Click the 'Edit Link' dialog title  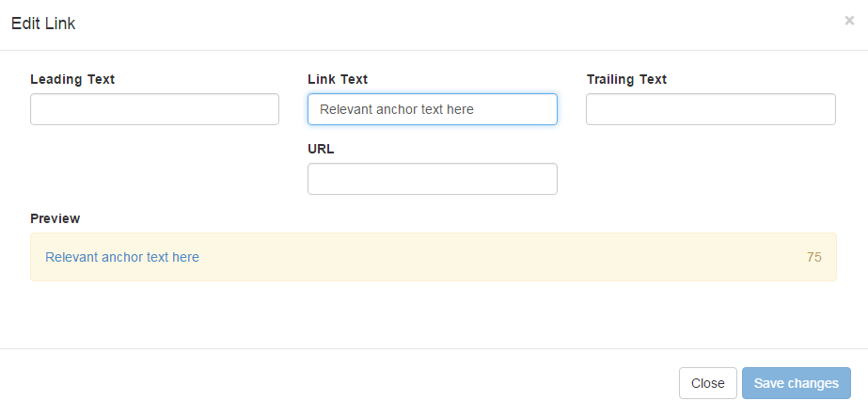pyautogui.click(x=43, y=24)
